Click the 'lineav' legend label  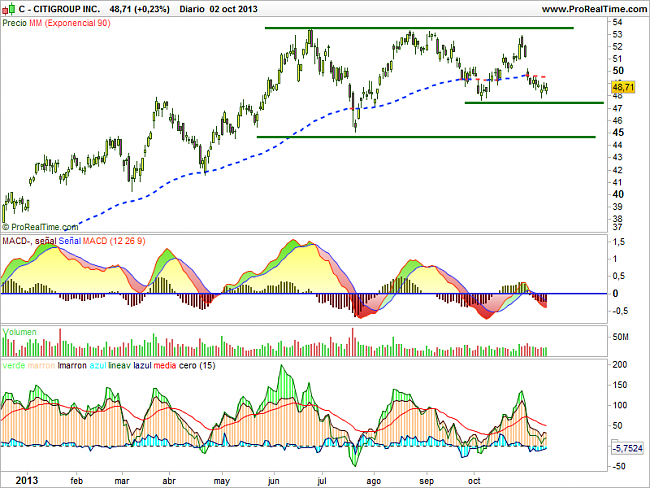(x=119, y=366)
